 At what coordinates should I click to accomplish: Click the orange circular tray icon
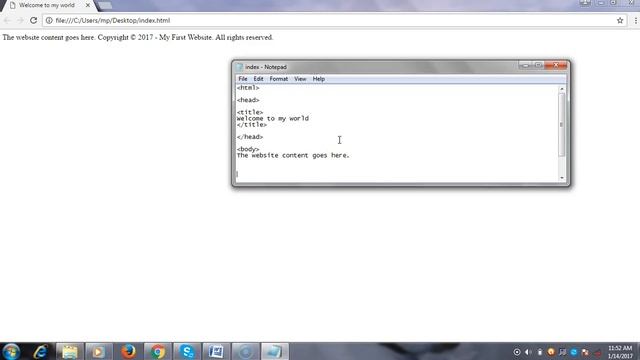[551, 351]
